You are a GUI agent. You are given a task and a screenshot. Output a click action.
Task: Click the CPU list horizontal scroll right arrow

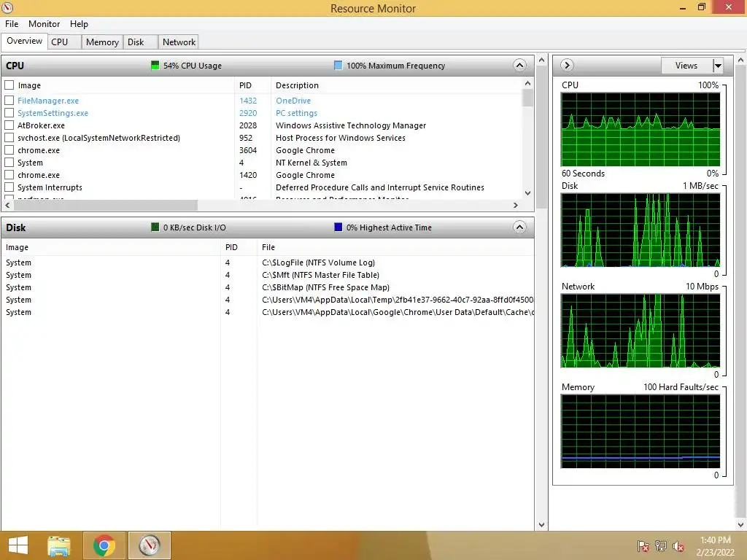click(x=516, y=205)
